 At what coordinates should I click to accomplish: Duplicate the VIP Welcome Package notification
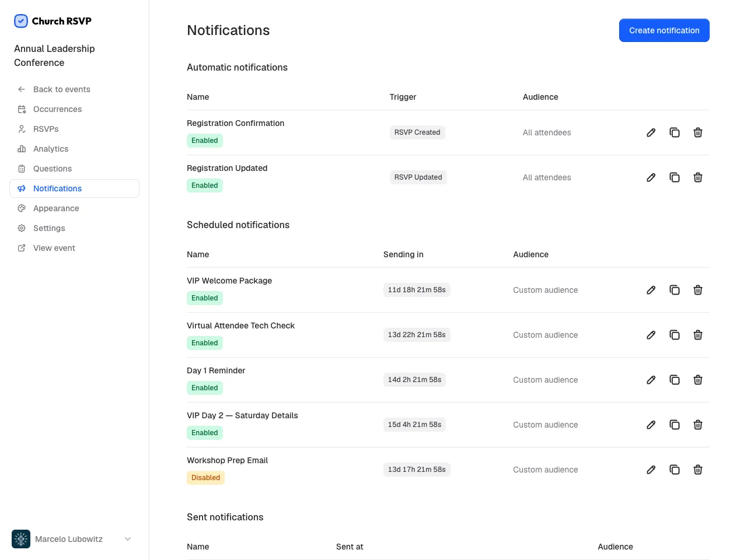[x=675, y=290]
